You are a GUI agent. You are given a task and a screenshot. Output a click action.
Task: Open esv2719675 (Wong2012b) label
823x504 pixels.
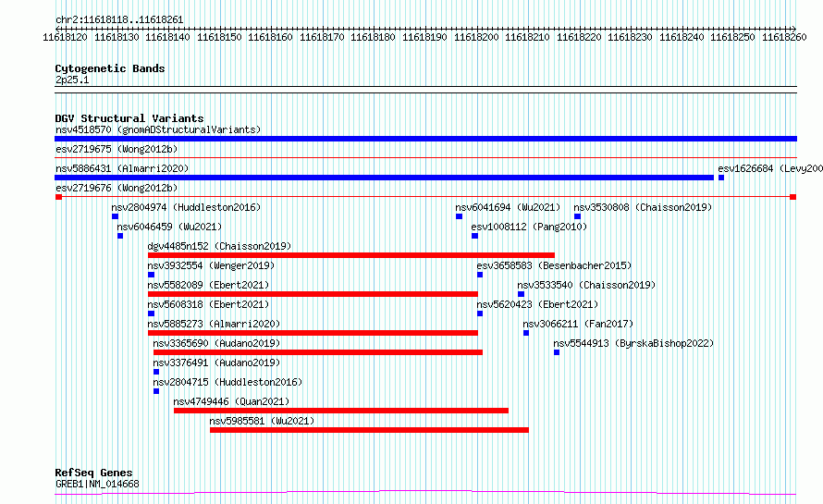117,149
